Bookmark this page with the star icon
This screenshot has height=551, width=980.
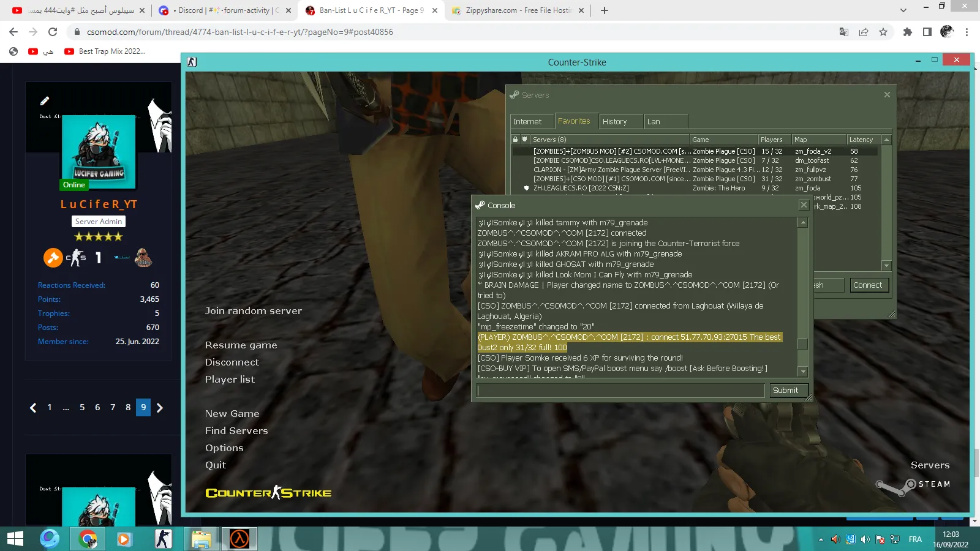coord(883,32)
